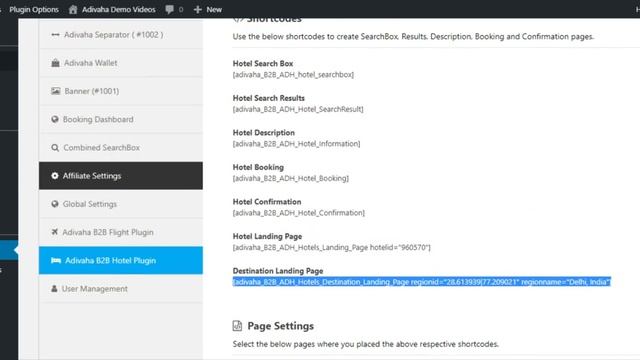Visit Adivaha Demo Videos site link
Viewport: 640px width, 360px height.
click(119, 9)
